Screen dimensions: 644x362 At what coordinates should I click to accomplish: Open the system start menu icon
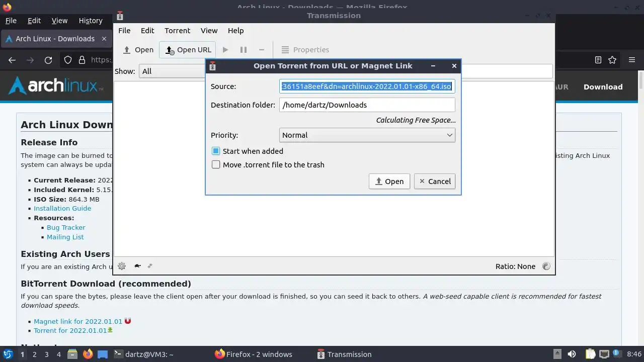8,354
